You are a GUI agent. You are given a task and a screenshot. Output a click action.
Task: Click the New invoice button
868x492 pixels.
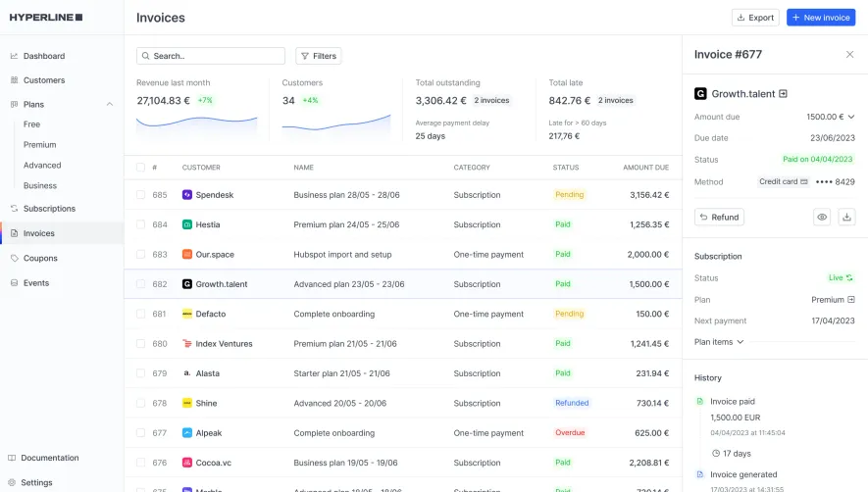[x=821, y=18]
